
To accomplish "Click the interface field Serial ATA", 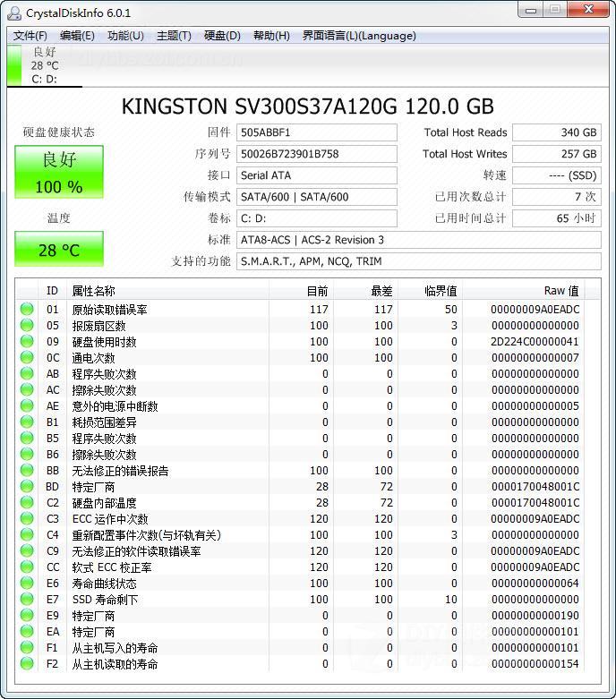I will point(317,175).
